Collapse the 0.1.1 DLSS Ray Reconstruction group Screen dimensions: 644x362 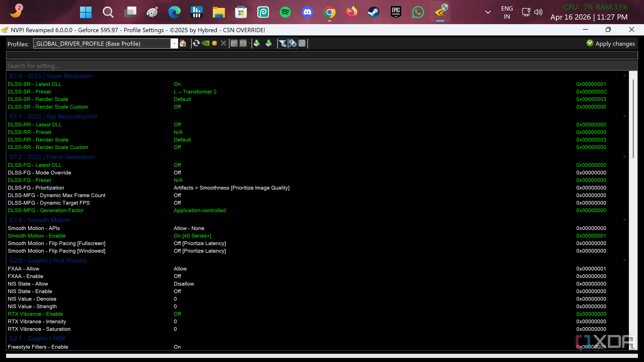(x=625, y=116)
